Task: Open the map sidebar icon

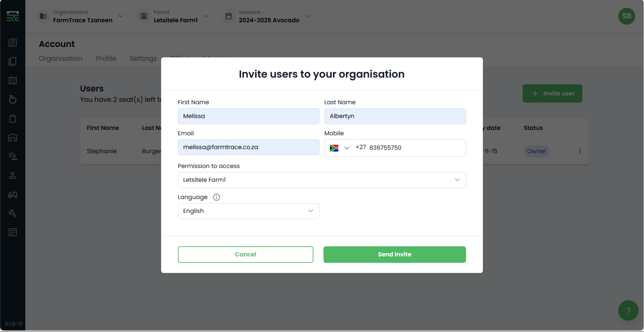Action: 13,81
